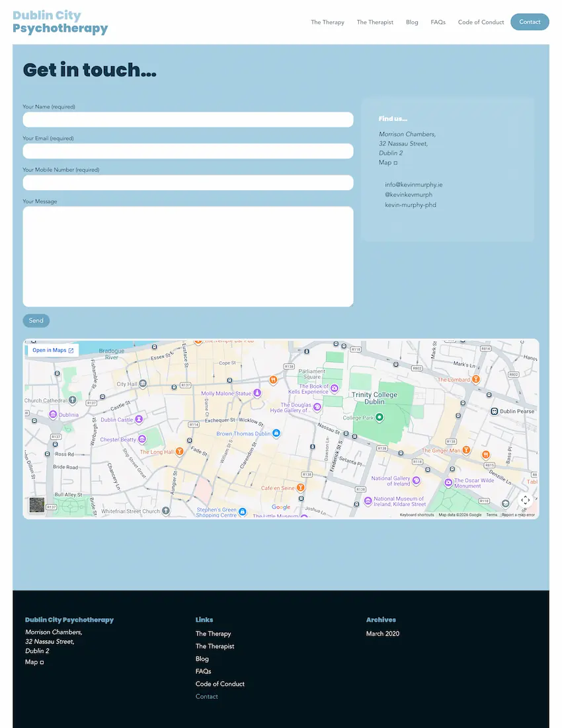Viewport: 562px width, 728px height.
Task: Click the Contact button in header
Action: tap(530, 22)
